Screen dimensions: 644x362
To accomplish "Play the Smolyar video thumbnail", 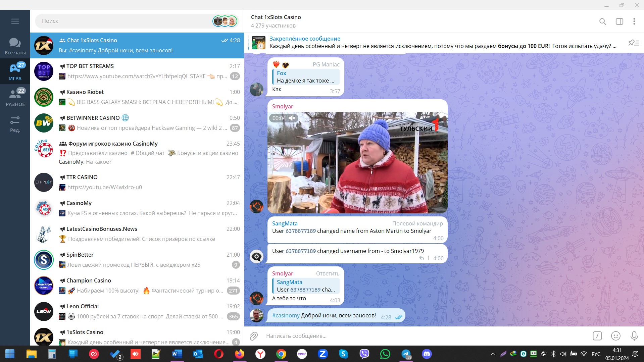I will (357, 163).
